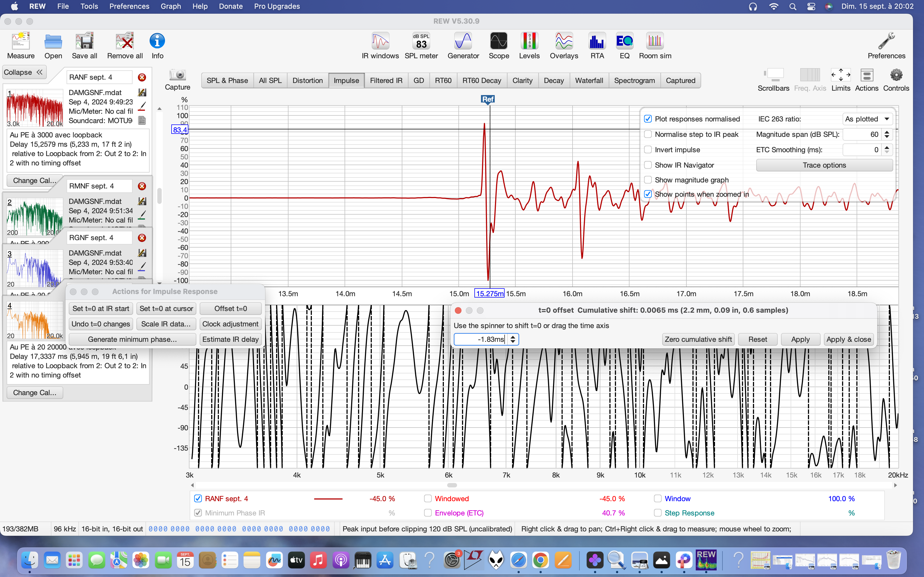The width and height of the screenshot is (924, 577).
Task: Open the Graph menu
Action: (170, 6)
